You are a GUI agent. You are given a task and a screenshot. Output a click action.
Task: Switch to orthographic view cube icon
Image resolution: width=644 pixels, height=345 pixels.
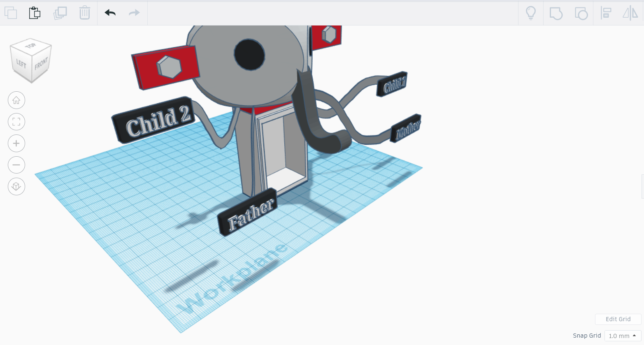tap(16, 187)
